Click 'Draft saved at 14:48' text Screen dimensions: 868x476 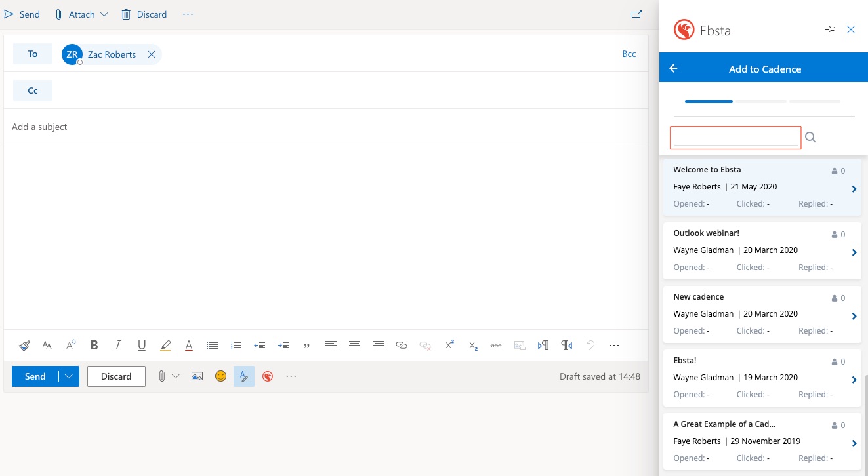pos(600,376)
